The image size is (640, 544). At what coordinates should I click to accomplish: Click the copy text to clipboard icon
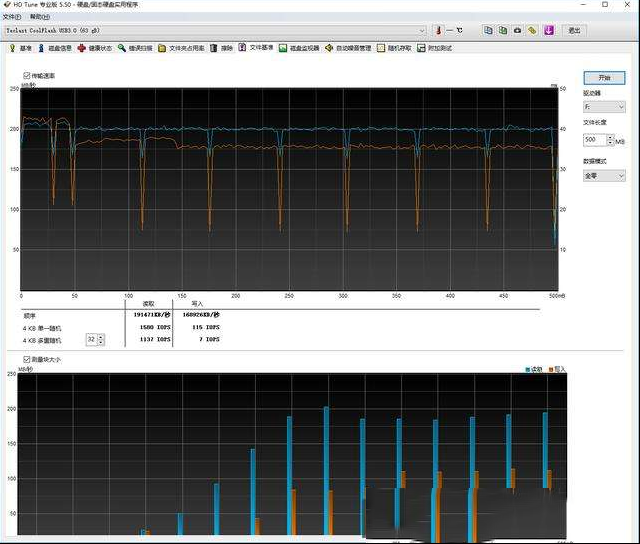tap(486, 30)
